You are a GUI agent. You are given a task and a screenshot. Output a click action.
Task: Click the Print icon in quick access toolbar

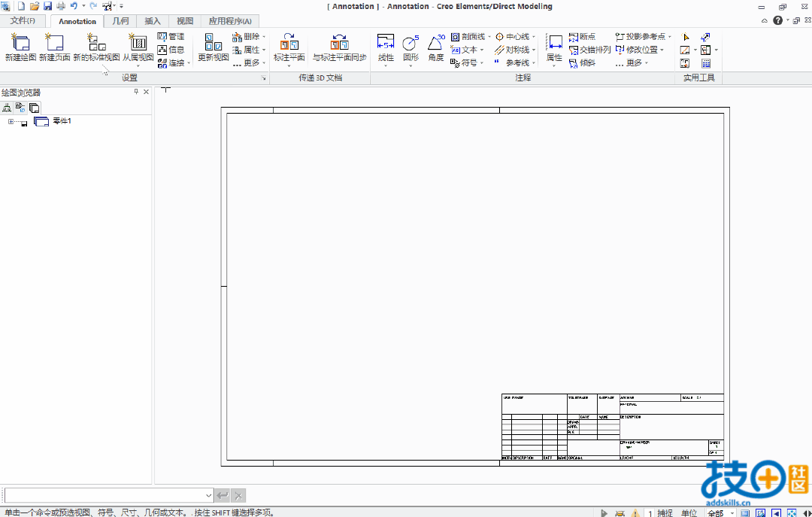(61, 6)
